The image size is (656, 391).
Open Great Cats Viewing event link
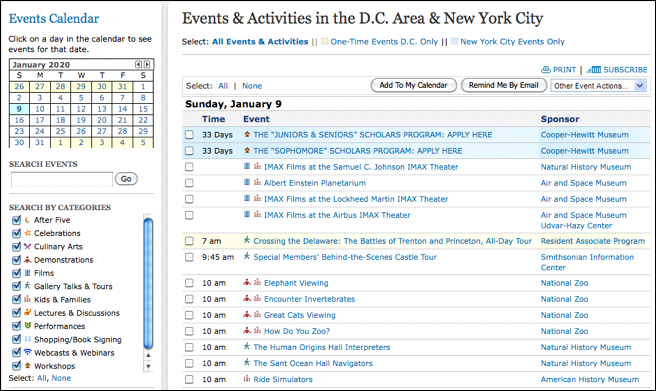click(x=300, y=315)
